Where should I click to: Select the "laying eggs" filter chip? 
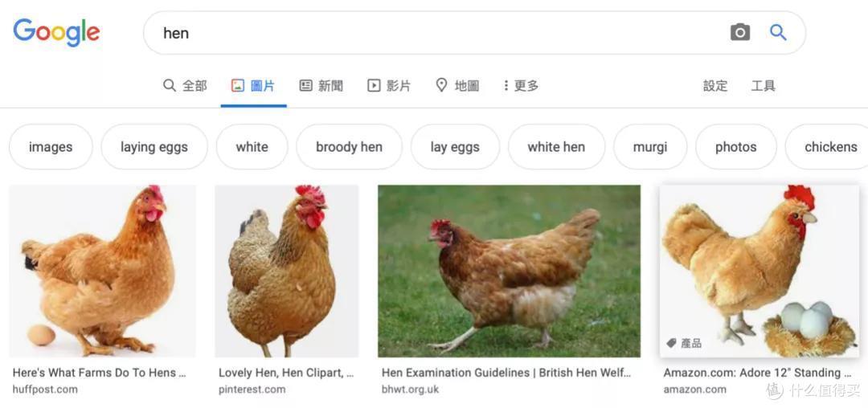tap(154, 147)
